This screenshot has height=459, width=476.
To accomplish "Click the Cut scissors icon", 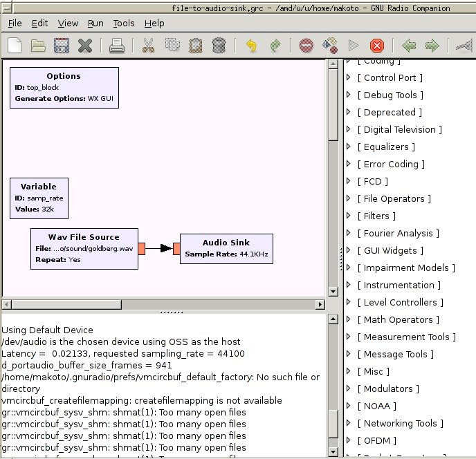I will [x=149, y=46].
